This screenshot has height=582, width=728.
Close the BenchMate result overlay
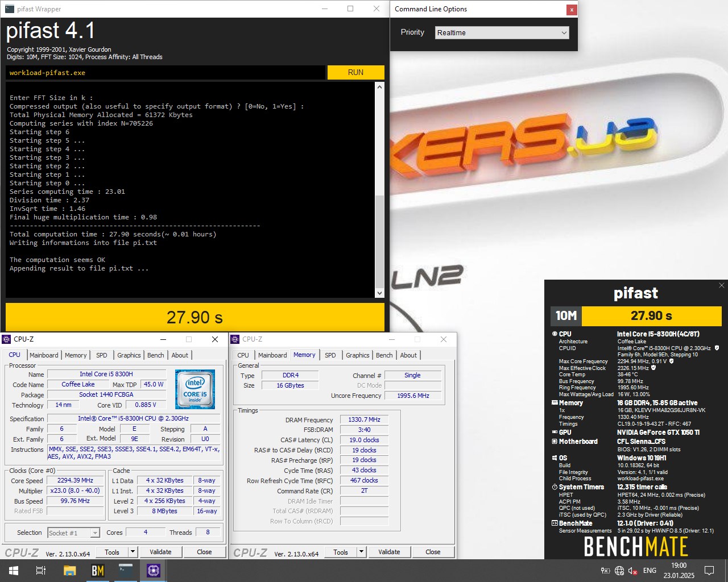[722, 285]
